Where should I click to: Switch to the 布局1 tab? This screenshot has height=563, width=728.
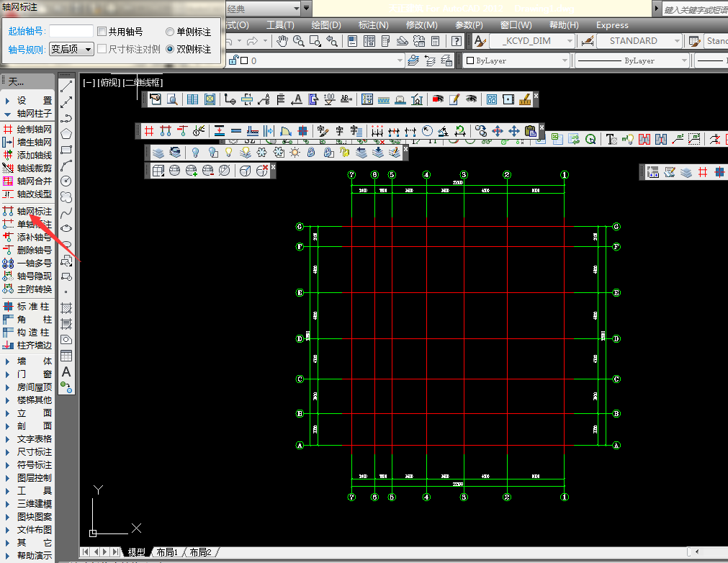166,552
